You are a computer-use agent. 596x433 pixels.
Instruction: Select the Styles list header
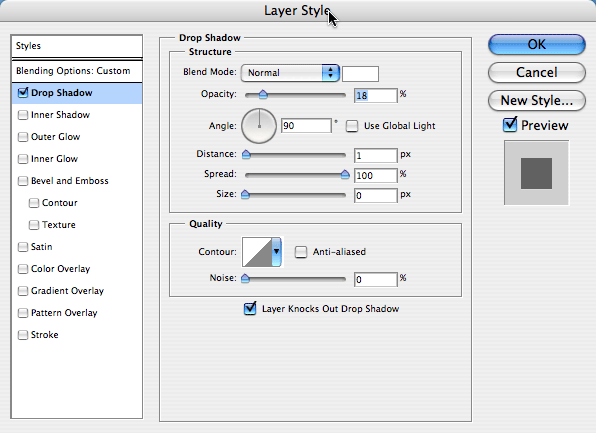point(77,46)
